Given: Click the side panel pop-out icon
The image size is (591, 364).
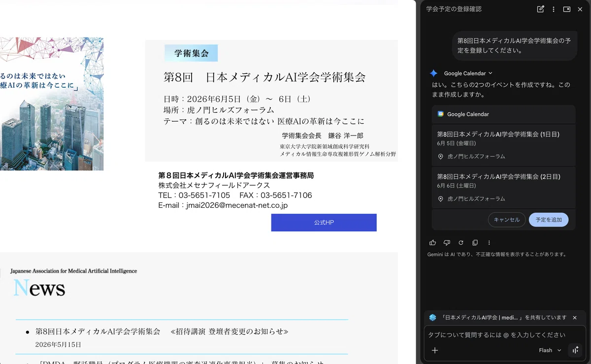Looking at the screenshot, I should pyautogui.click(x=567, y=9).
